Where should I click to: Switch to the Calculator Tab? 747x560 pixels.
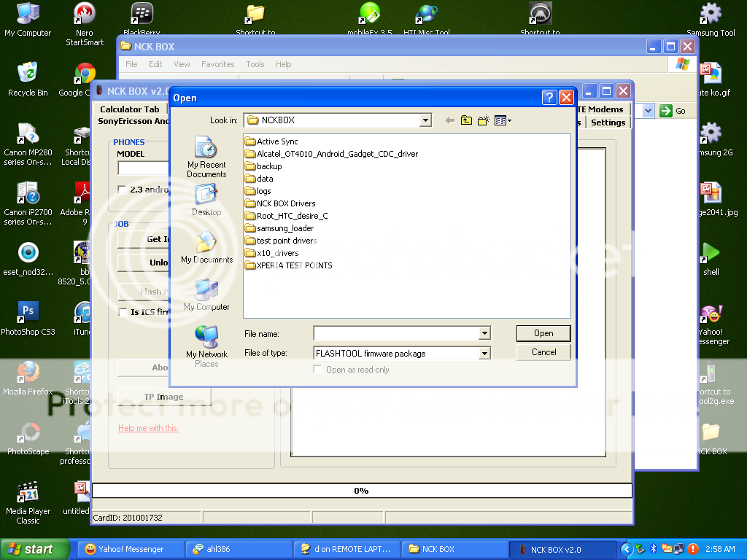[x=129, y=109]
